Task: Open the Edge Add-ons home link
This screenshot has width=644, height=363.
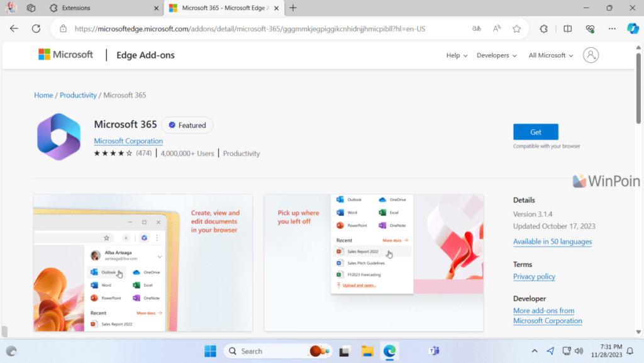Action: 145,55
